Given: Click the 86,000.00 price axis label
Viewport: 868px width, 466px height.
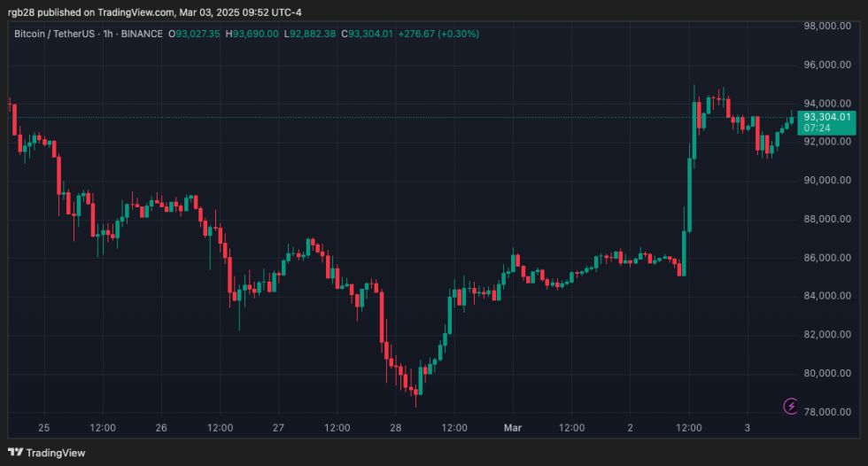Looking at the screenshot, I should (x=826, y=258).
